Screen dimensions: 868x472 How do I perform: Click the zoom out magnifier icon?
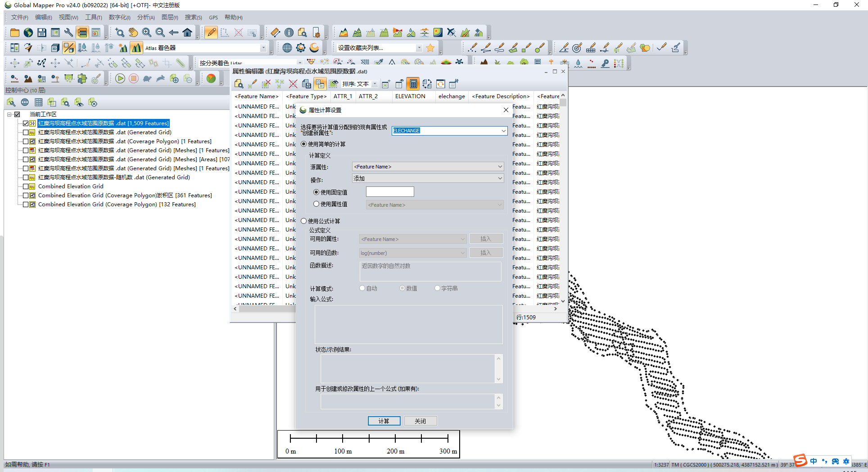tap(160, 32)
